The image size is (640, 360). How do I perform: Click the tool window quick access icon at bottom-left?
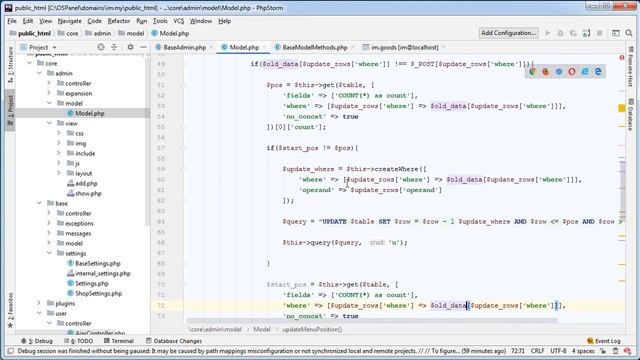pos(11,351)
